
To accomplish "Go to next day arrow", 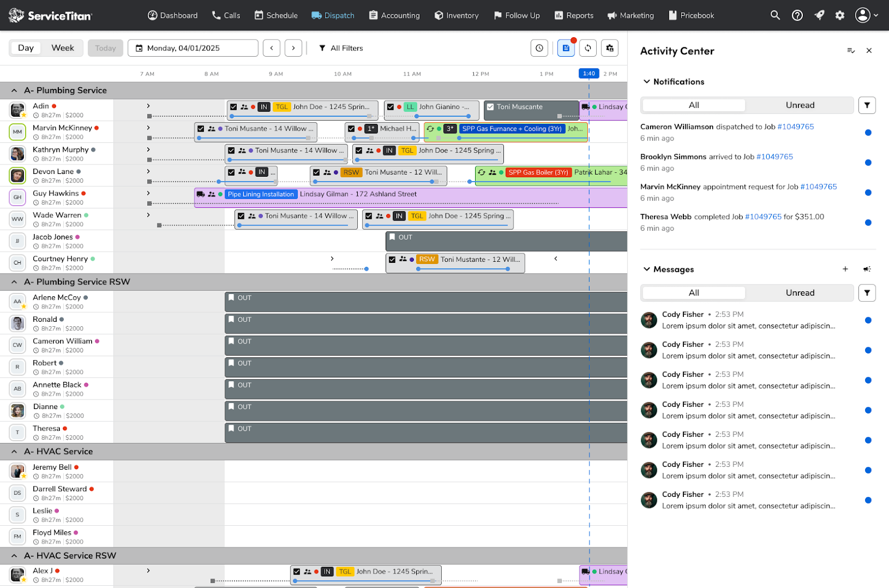I will coord(293,48).
